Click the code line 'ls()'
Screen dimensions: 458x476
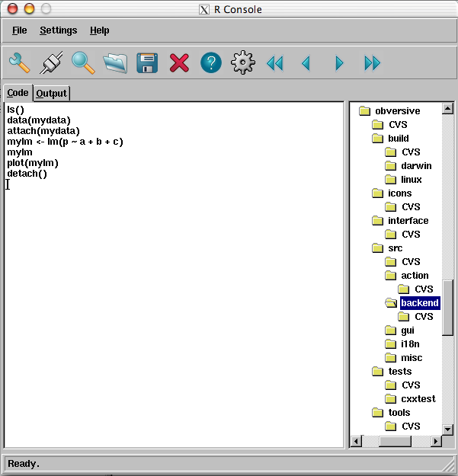15,110
